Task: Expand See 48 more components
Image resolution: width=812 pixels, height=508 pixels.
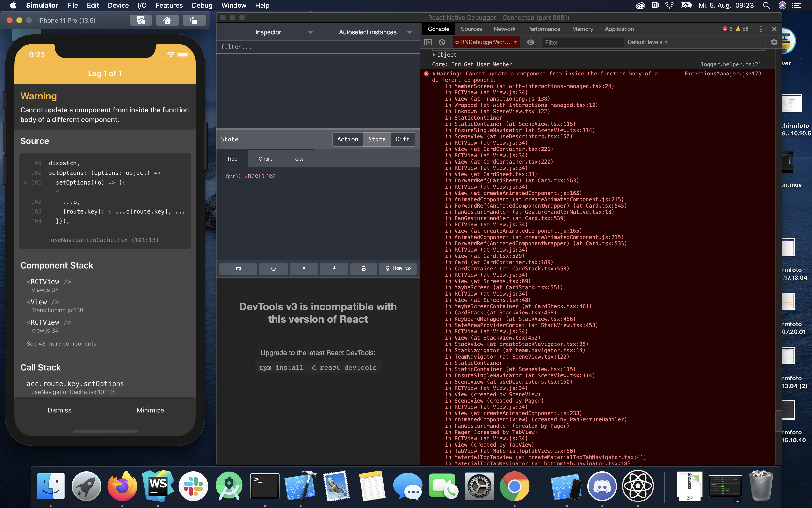Action: (61, 344)
